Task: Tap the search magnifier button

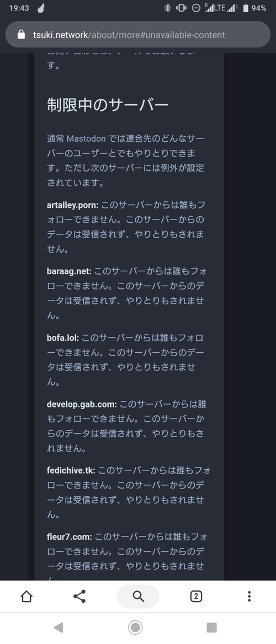Action: (138, 597)
